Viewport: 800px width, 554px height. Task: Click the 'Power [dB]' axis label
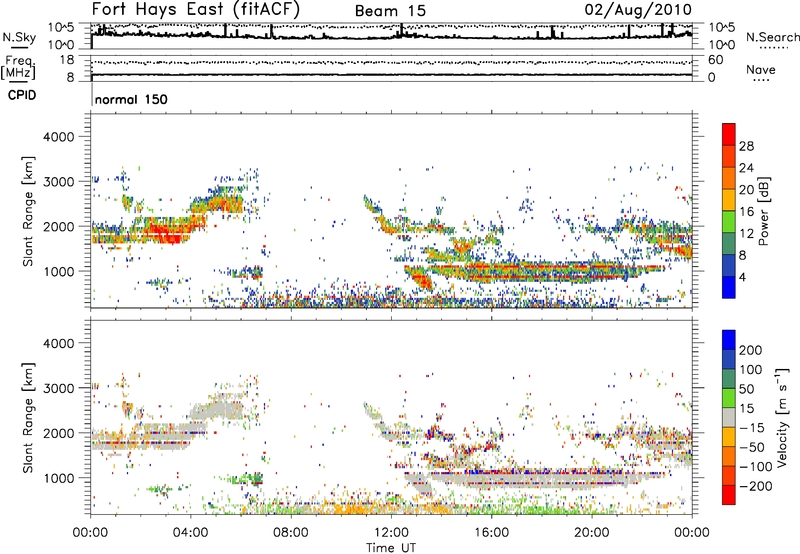tap(763, 211)
